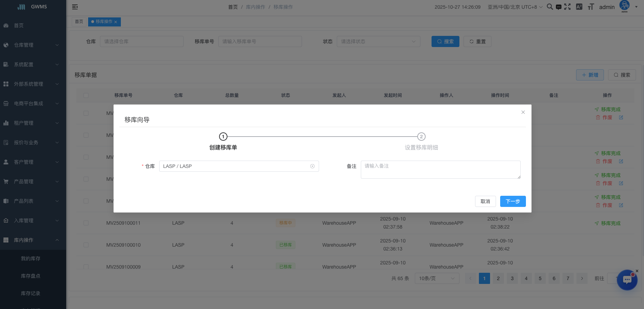Screen dimensions: 644x309
Task: Tick checkbox for row MV2509100010
Action: 86,245
